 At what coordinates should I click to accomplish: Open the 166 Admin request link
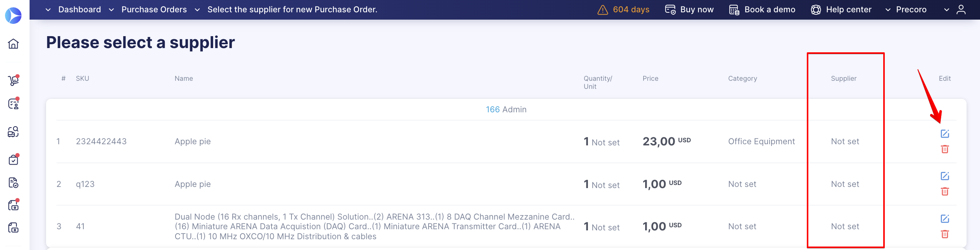point(506,110)
